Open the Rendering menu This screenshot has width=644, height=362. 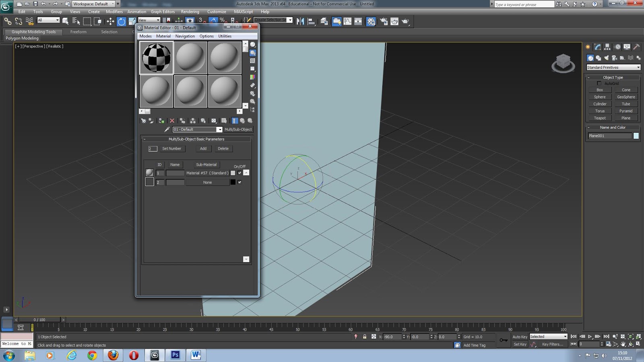tap(190, 12)
